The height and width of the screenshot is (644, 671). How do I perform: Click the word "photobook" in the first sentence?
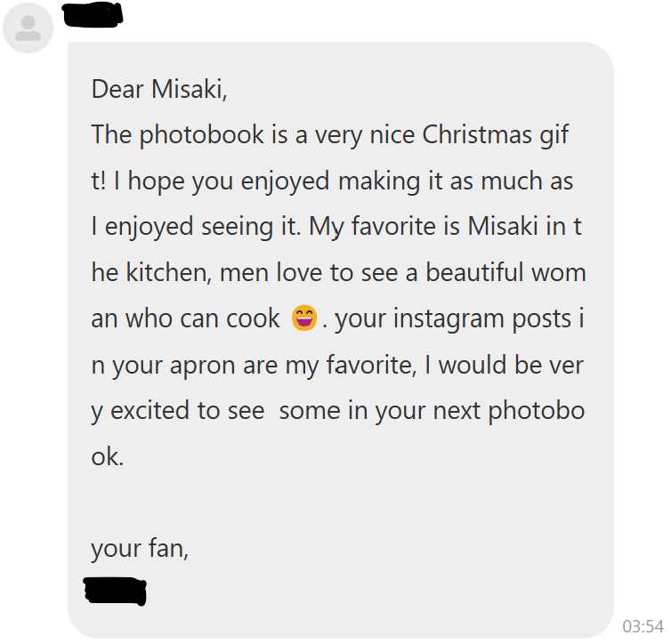point(189,134)
